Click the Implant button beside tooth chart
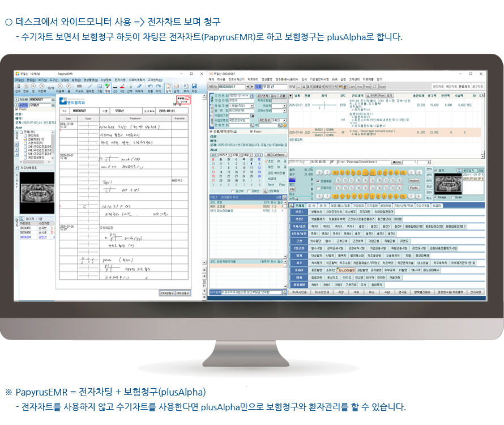The height and width of the screenshot is (425, 504). [x=414, y=180]
